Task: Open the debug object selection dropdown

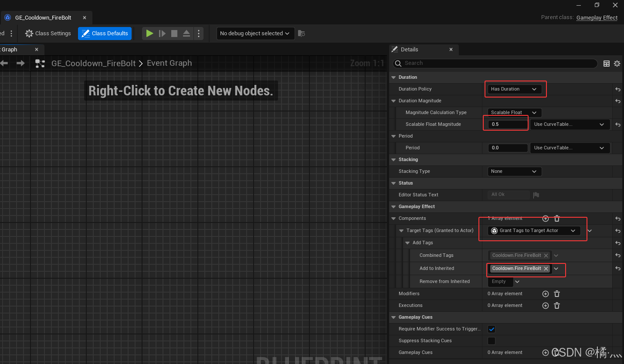Action: [x=255, y=34]
